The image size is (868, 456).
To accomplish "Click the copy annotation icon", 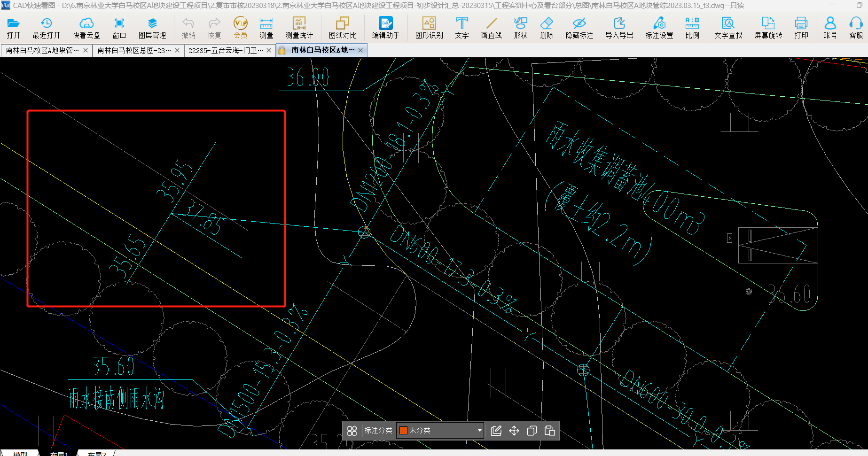I will [532, 431].
